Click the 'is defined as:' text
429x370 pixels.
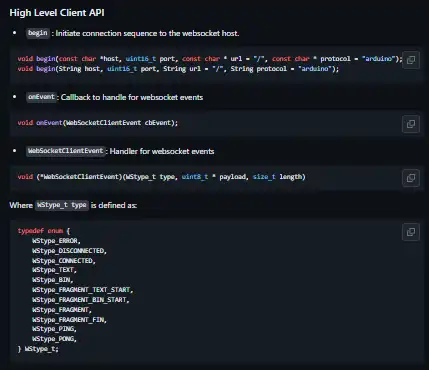pyautogui.click(x=114, y=205)
